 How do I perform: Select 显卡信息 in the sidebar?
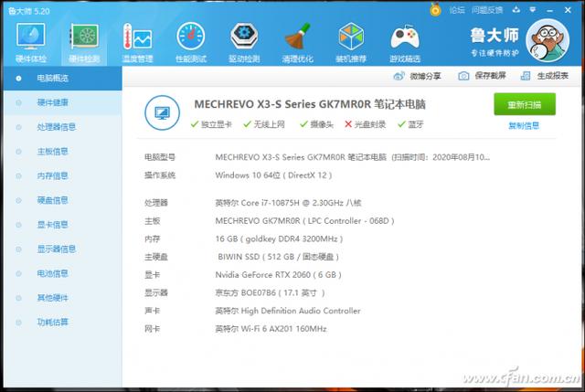62,225
